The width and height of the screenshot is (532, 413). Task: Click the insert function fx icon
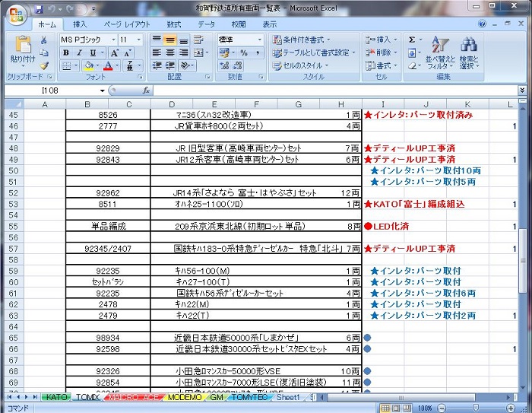(146, 91)
